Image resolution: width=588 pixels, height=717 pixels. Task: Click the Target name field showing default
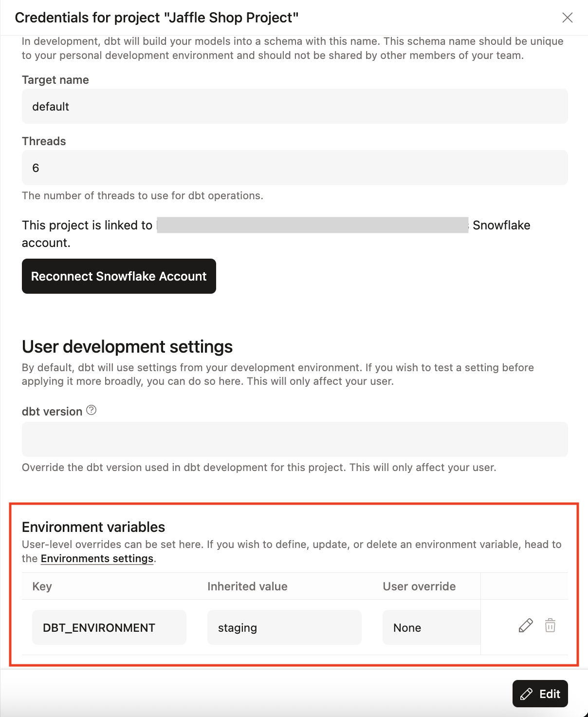pyautogui.click(x=294, y=106)
